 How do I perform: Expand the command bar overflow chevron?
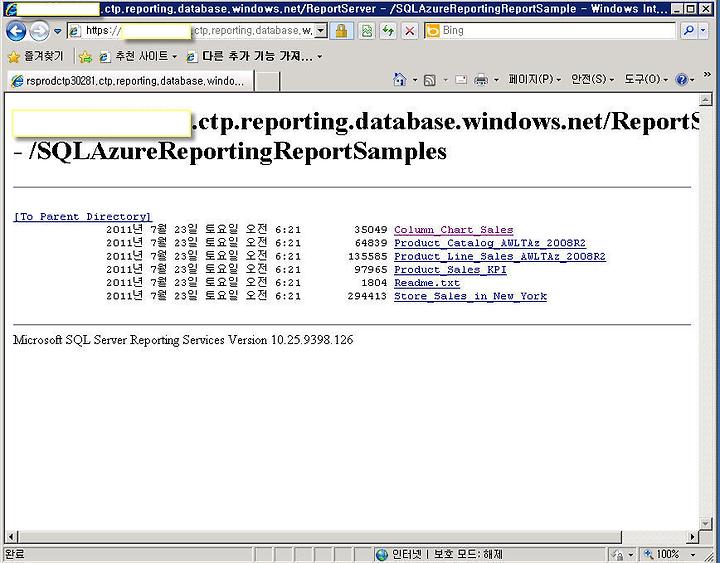click(x=707, y=75)
